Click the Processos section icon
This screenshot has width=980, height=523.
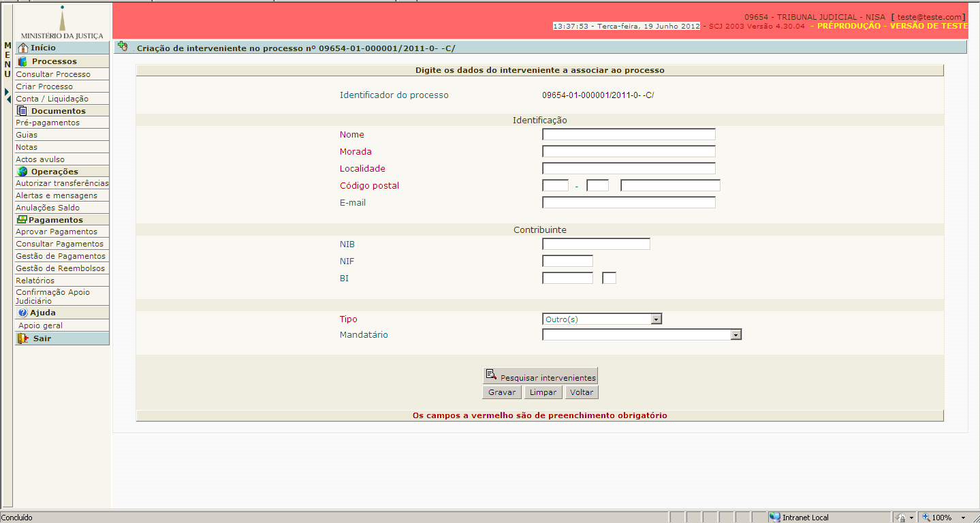pos(22,61)
